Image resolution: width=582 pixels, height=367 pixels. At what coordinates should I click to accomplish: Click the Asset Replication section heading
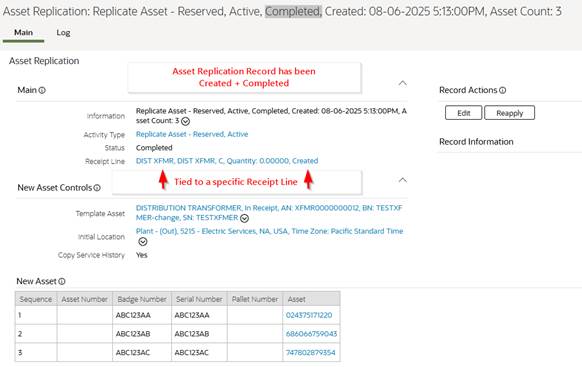coord(44,61)
